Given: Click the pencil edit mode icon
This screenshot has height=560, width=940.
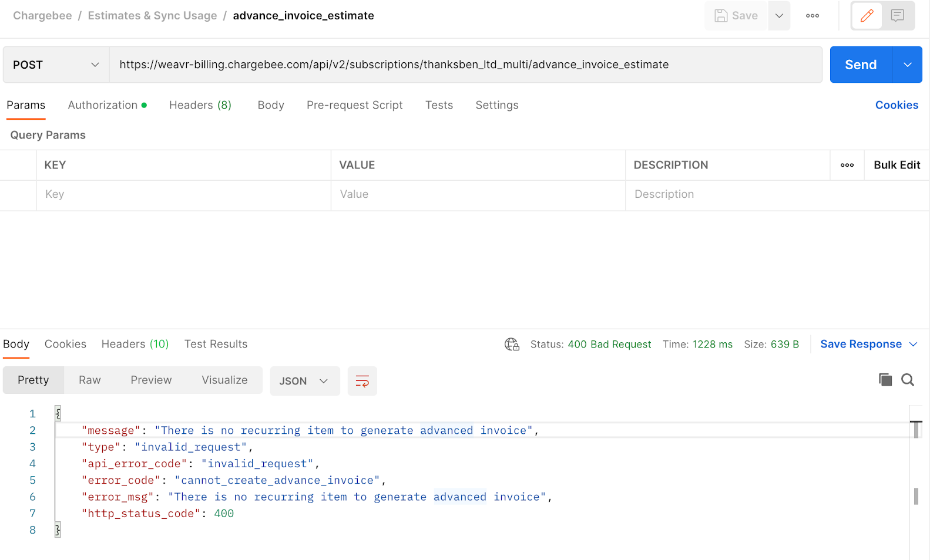Looking at the screenshot, I should pyautogui.click(x=867, y=16).
